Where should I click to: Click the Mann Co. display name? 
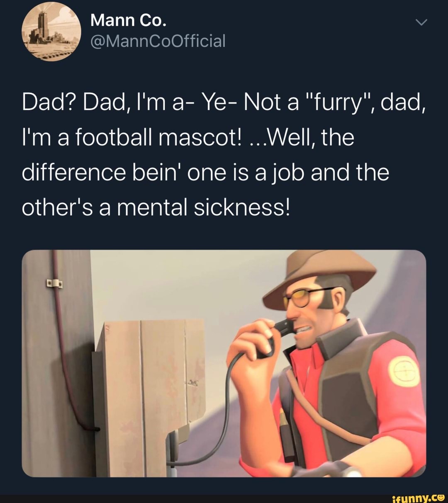[x=128, y=20]
